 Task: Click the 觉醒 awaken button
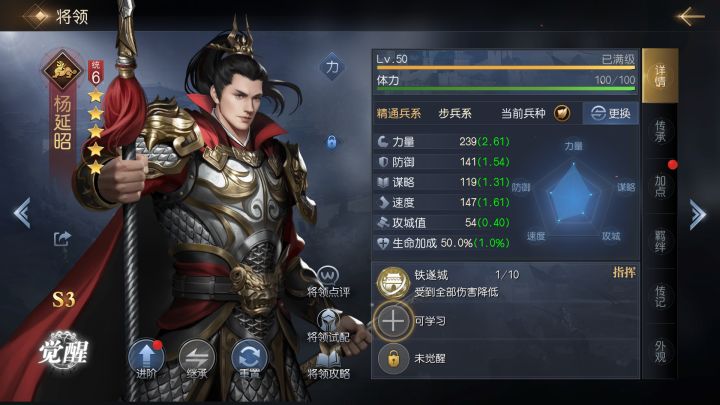(63, 350)
